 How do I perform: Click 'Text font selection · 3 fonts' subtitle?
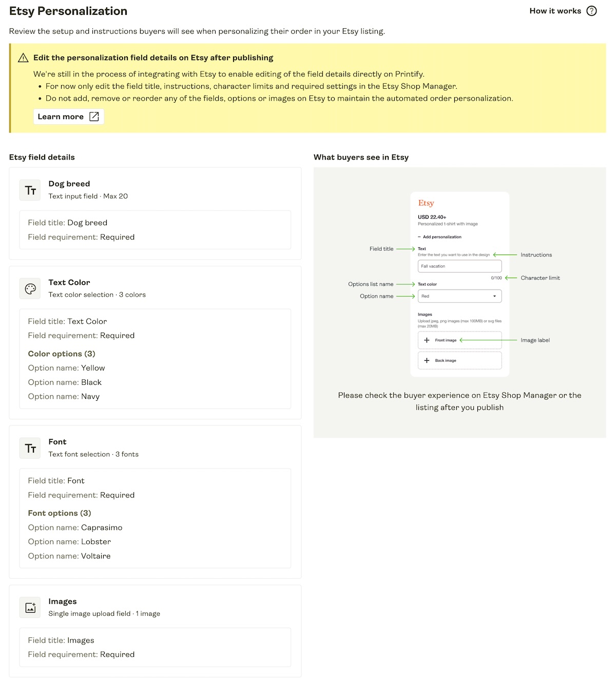(93, 454)
